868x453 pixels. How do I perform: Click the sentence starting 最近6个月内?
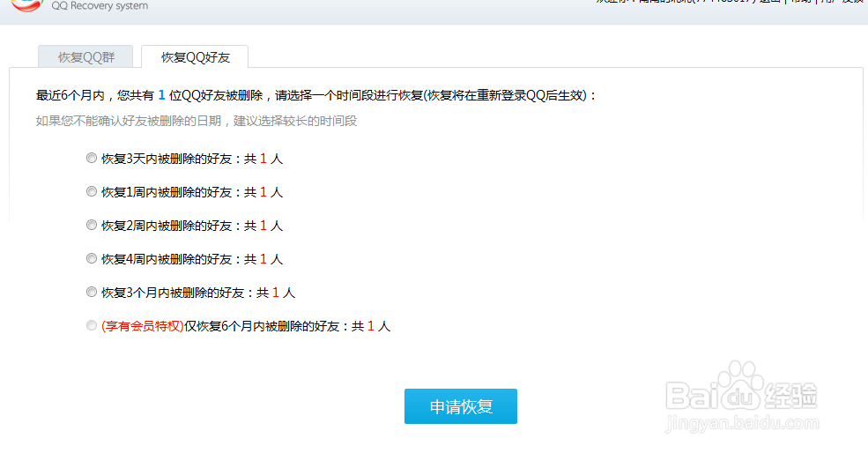pyautogui.click(x=316, y=95)
